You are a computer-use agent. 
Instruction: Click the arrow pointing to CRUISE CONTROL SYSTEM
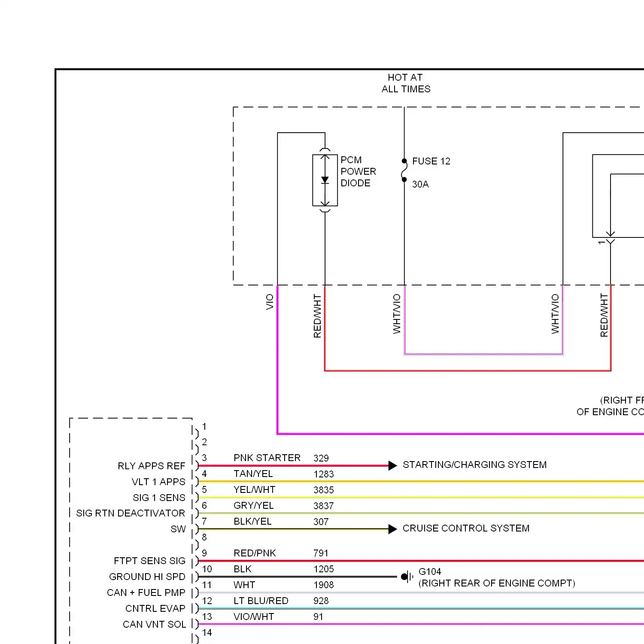[392, 529]
